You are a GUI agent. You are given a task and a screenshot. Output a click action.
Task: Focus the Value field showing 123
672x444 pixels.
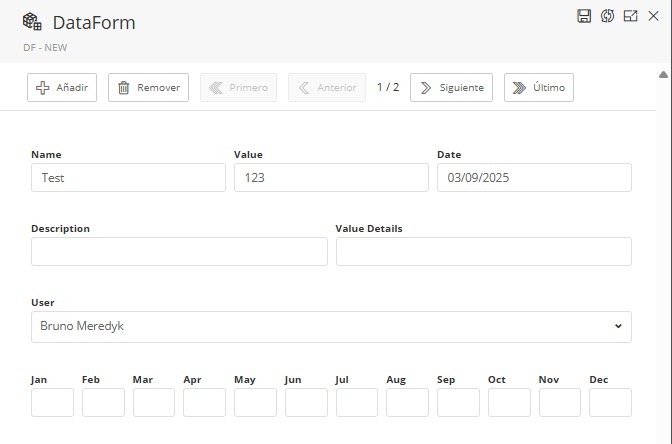(331, 177)
